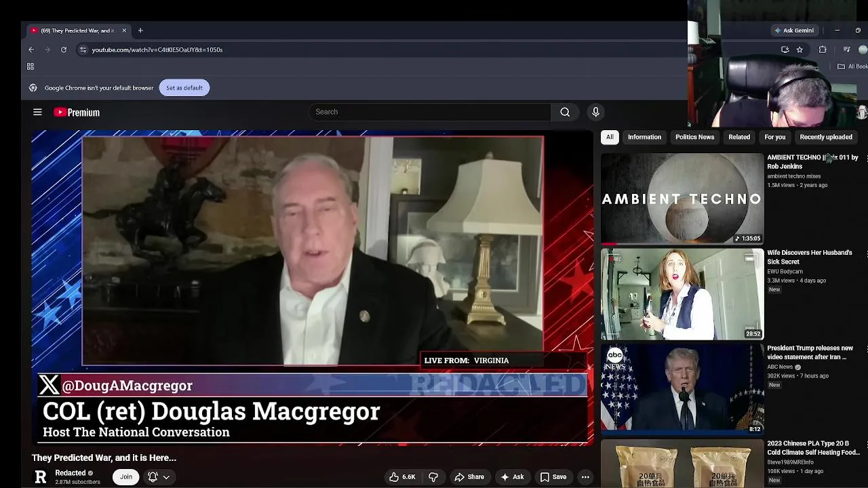Open the ambient techno mixes channel name
Screen dimensions: 868x488
(793, 176)
